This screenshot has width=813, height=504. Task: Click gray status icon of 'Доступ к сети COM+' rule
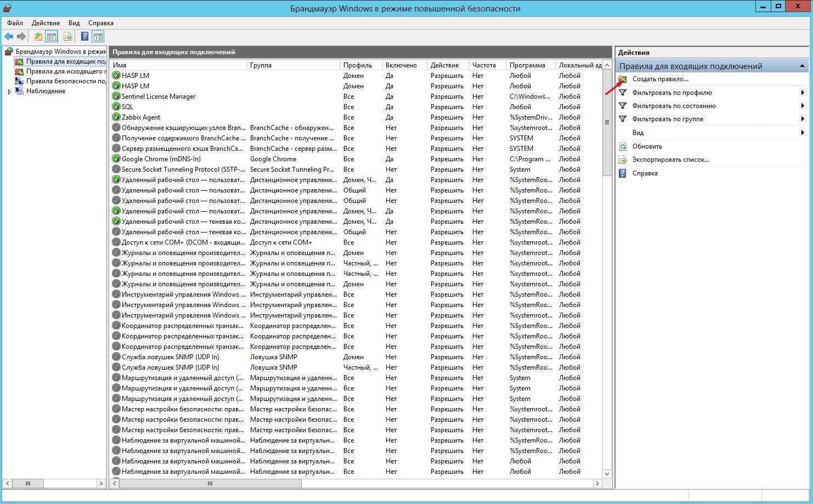116,242
